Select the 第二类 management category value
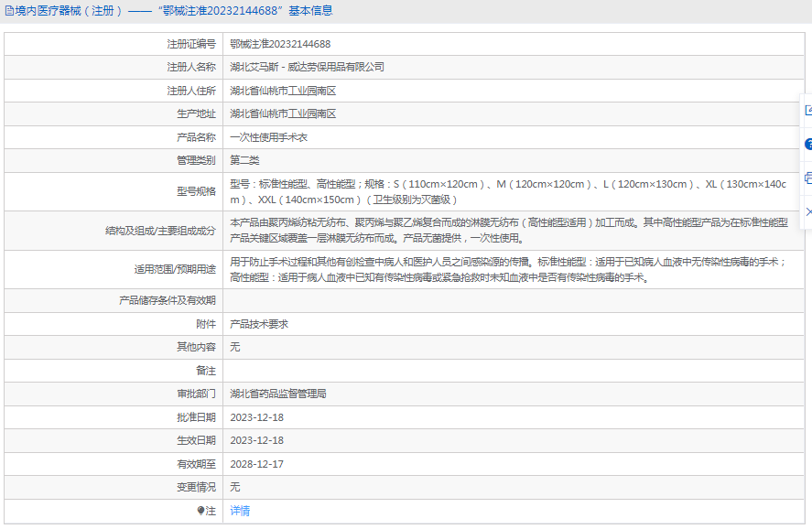Screen dimensions: 812x529 point(244,160)
